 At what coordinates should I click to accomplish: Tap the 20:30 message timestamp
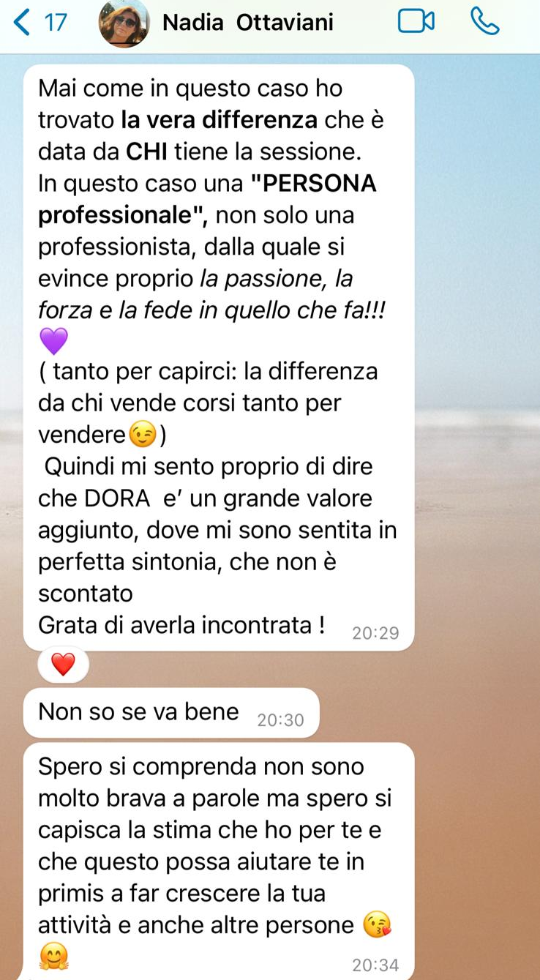click(x=280, y=720)
